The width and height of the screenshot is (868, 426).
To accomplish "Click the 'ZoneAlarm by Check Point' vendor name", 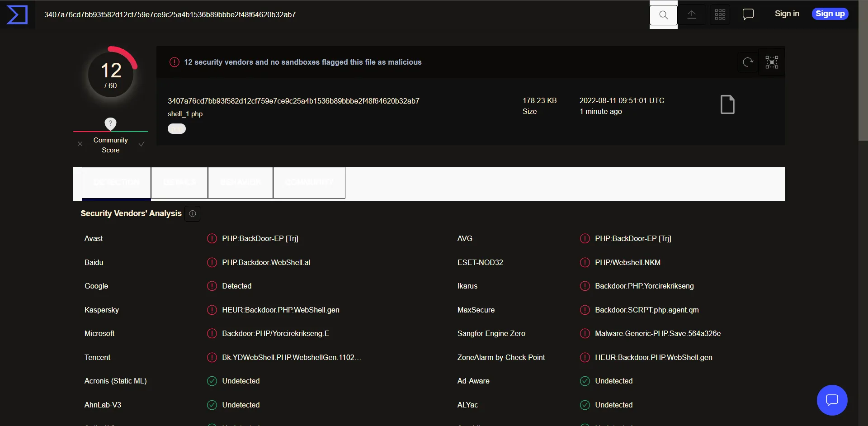I will 501,357.
